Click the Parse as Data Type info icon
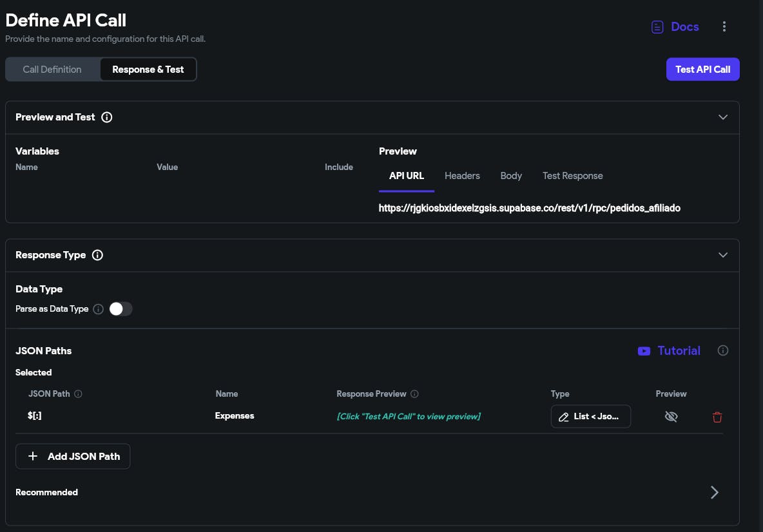 [98, 309]
